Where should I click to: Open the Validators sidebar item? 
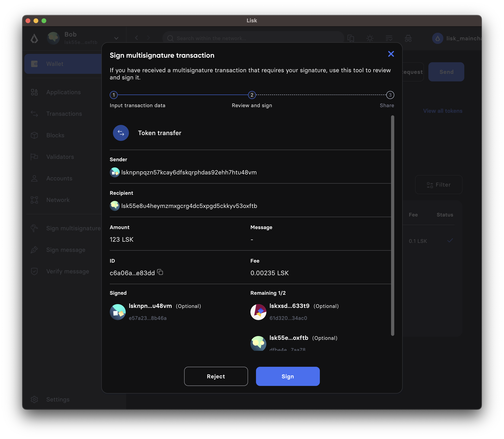coord(60,157)
